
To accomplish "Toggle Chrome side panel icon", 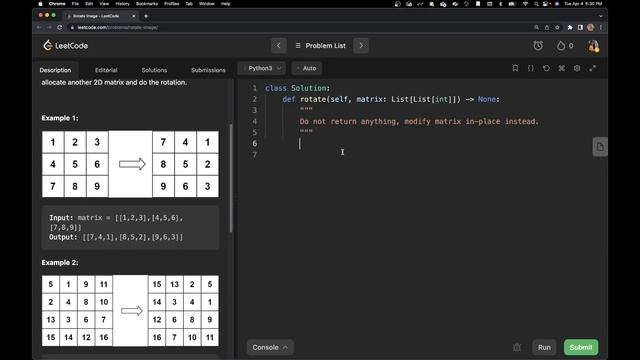I will (580, 27).
